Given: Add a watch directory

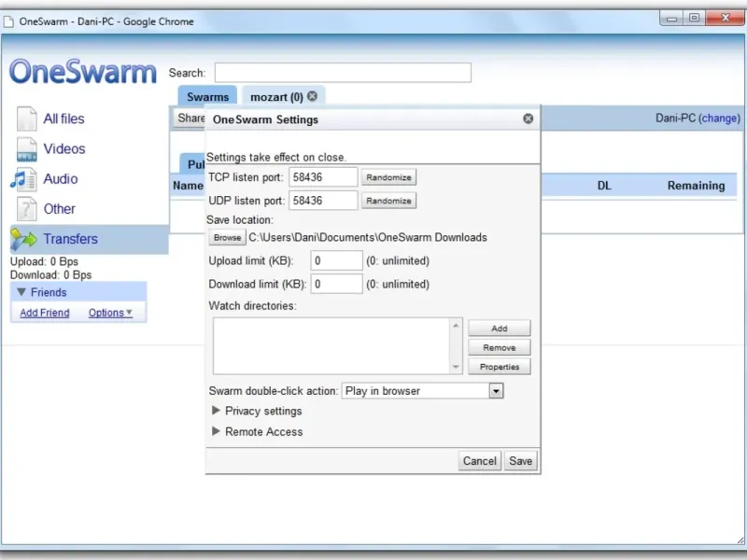Looking at the screenshot, I should coord(500,329).
